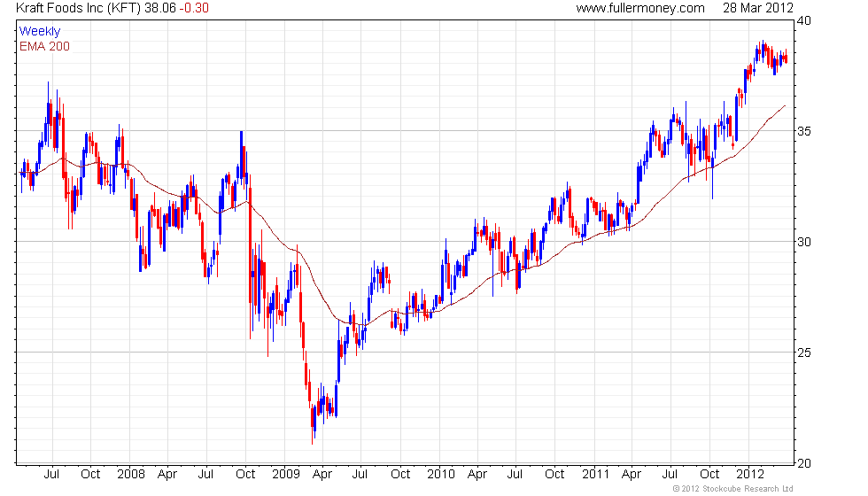Click the 28 Mar 2012 date
The image size is (868, 496).
[758, 8]
